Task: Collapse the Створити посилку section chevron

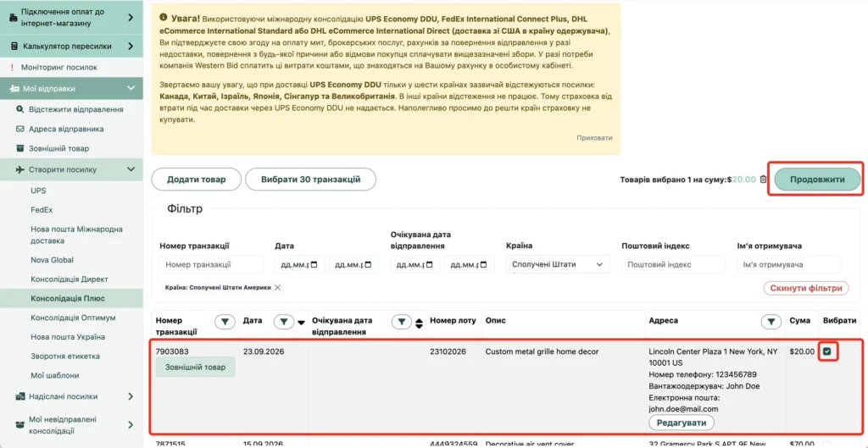Action: tap(131, 169)
